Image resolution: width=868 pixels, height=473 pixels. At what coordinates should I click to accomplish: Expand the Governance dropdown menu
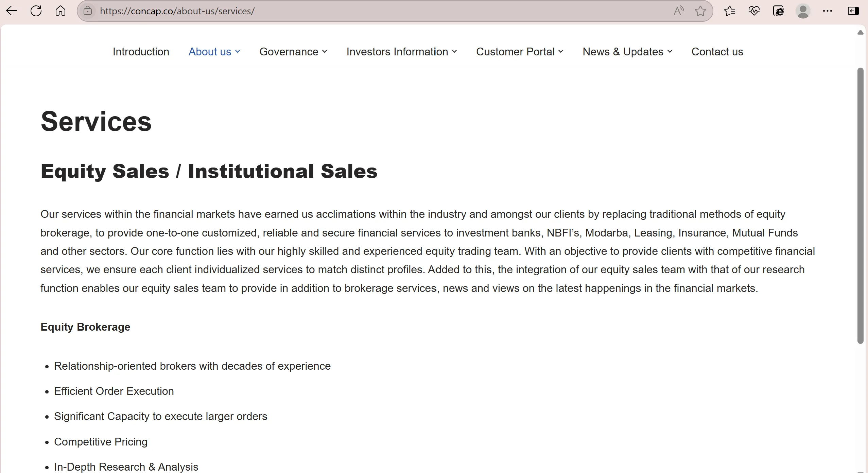293,52
